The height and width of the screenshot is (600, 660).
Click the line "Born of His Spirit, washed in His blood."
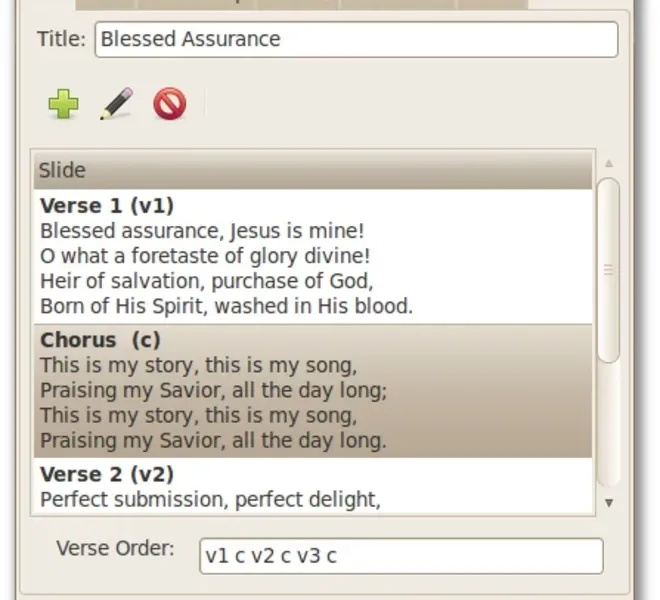point(226,306)
